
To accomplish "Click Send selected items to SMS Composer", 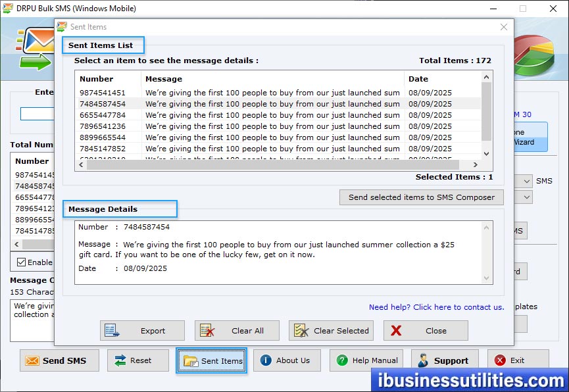I will pos(421,197).
